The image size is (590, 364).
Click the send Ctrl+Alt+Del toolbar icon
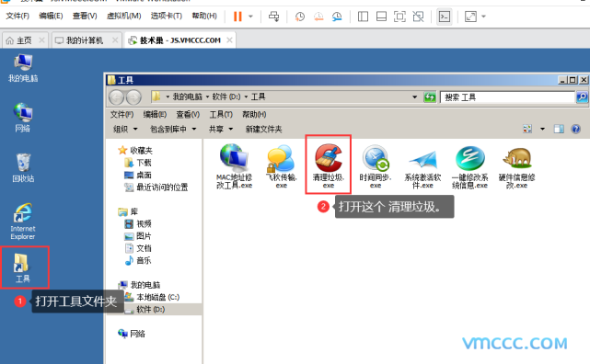coord(274,17)
